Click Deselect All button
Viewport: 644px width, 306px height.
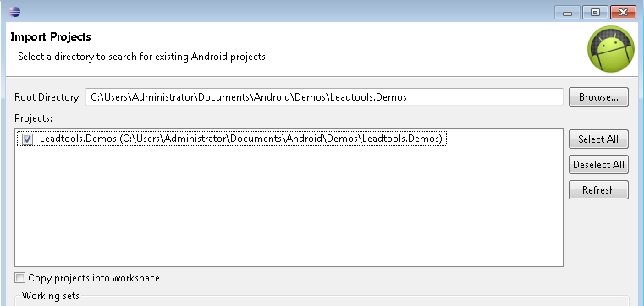pyautogui.click(x=598, y=165)
